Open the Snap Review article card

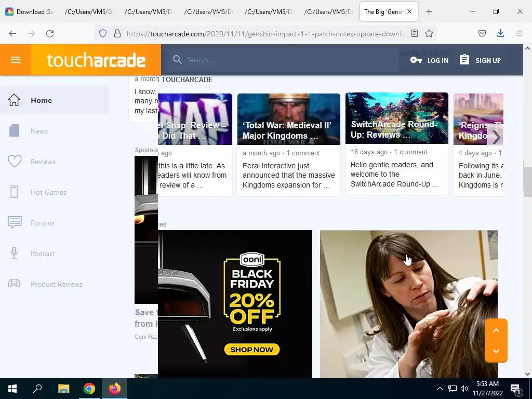pos(195,145)
